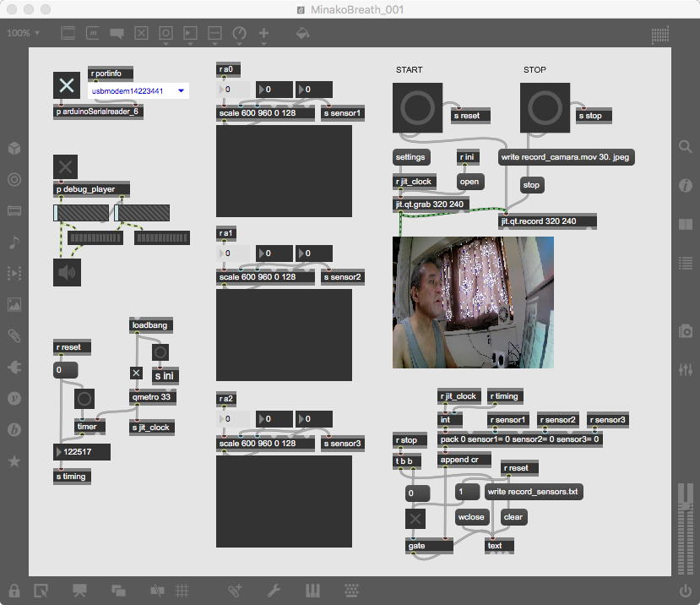
Task: Click the right gain slider under debug_player
Action: pyautogui.click(x=142, y=213)
